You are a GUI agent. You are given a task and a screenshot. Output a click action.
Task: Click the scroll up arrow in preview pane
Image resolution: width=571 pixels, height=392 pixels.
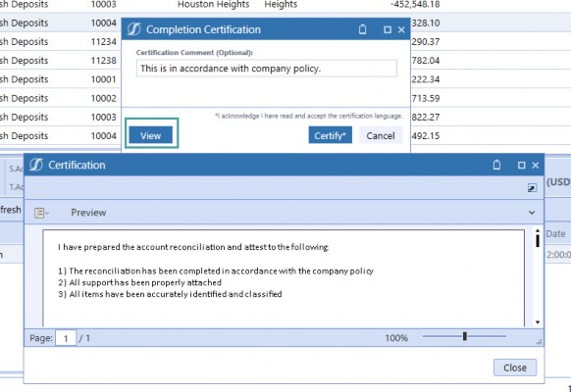[538, 231]
